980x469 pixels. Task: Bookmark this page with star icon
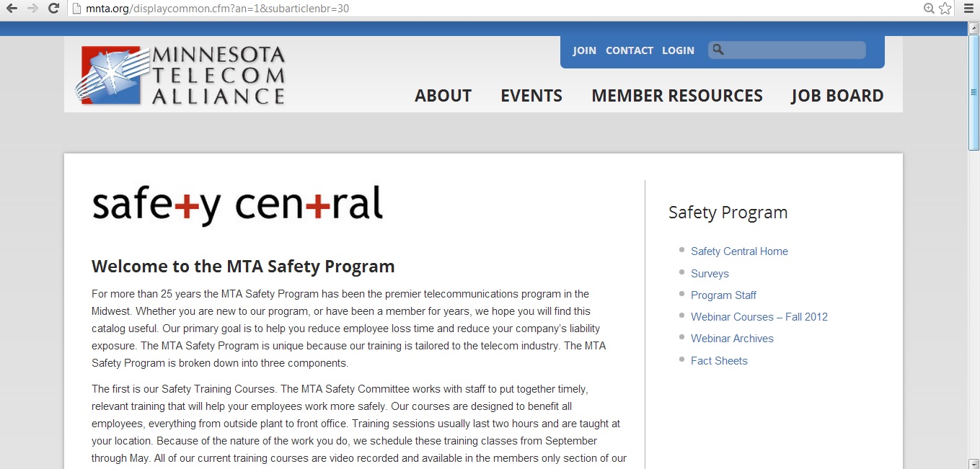pyautogui.click(x=945, y=9)
